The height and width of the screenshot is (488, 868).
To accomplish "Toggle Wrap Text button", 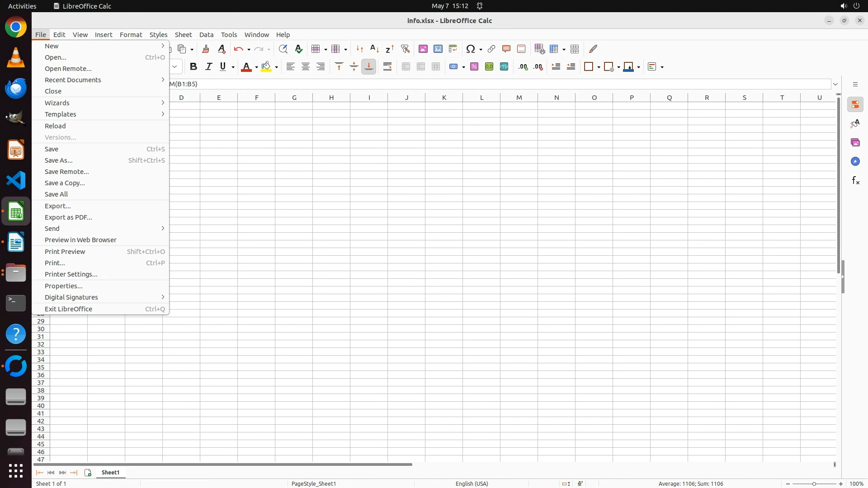I will point(387,67).
